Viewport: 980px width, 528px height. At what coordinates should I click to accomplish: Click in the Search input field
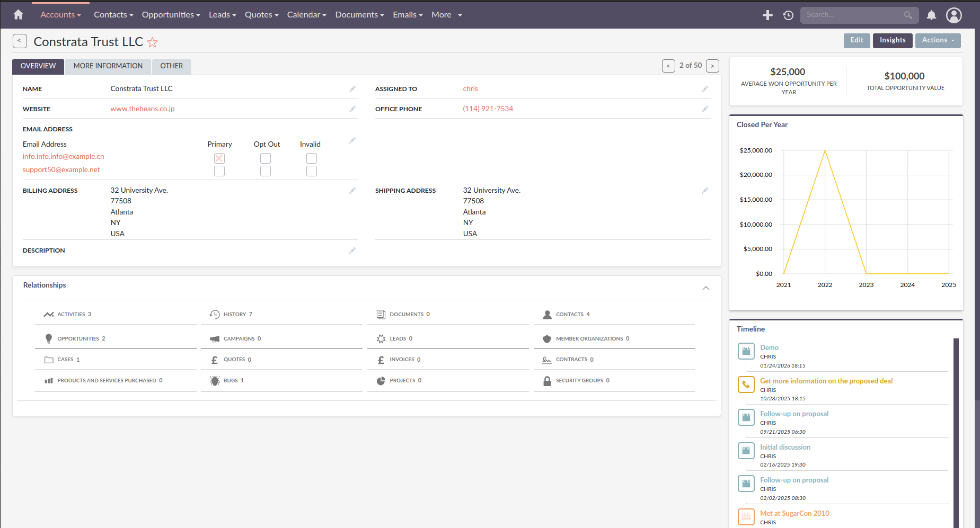click(852, 15)
